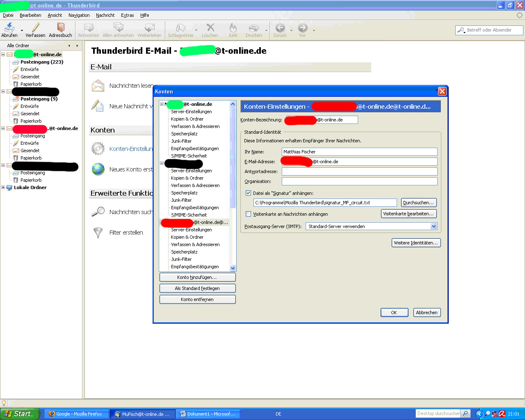Viewport: 525px width, 420px height.
Task: Click the Konto entfernen button
Action: pos(197,299)
